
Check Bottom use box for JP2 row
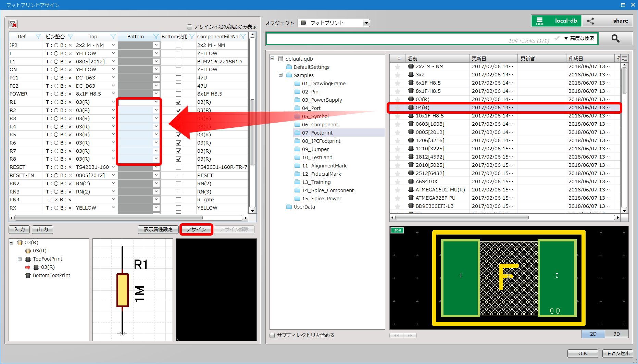pos(178,45)
